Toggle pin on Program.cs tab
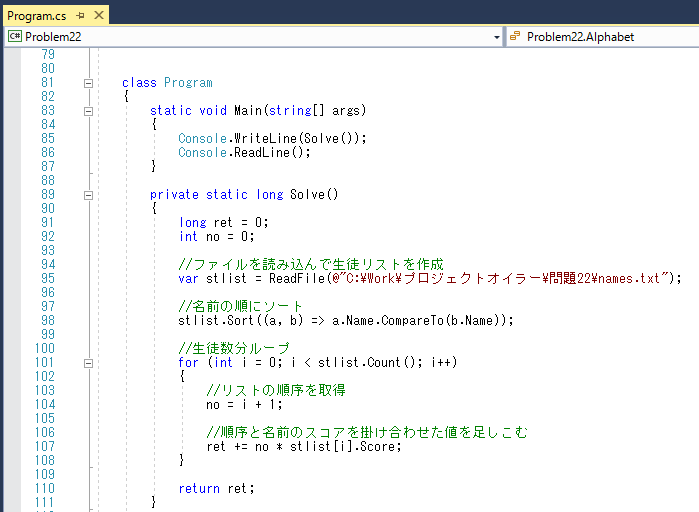The image size is (699, 512). (80, 16)
